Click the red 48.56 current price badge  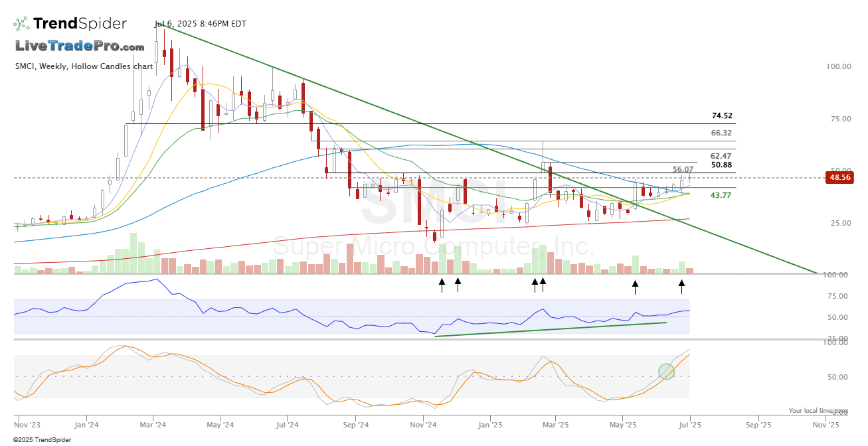click(840, 178)
